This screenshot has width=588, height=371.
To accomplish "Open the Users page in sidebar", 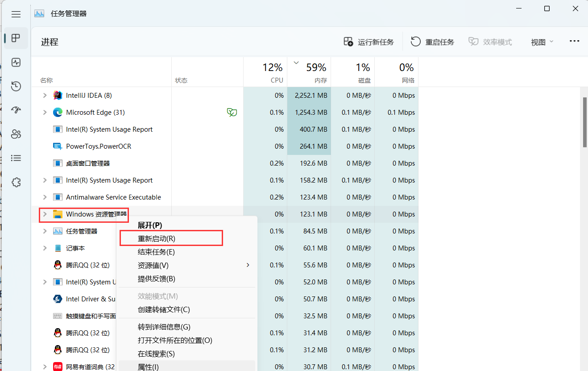I will [x=16, y=134].
